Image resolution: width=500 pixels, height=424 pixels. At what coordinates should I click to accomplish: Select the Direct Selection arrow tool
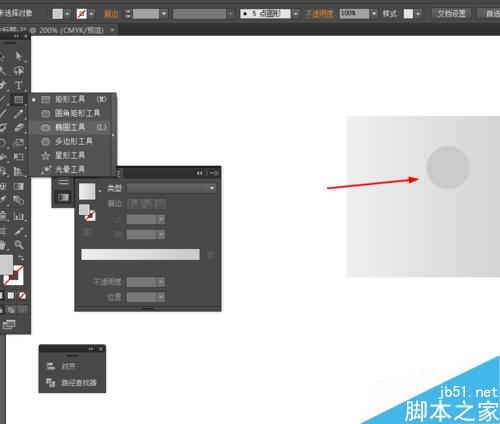click(19, 56)
